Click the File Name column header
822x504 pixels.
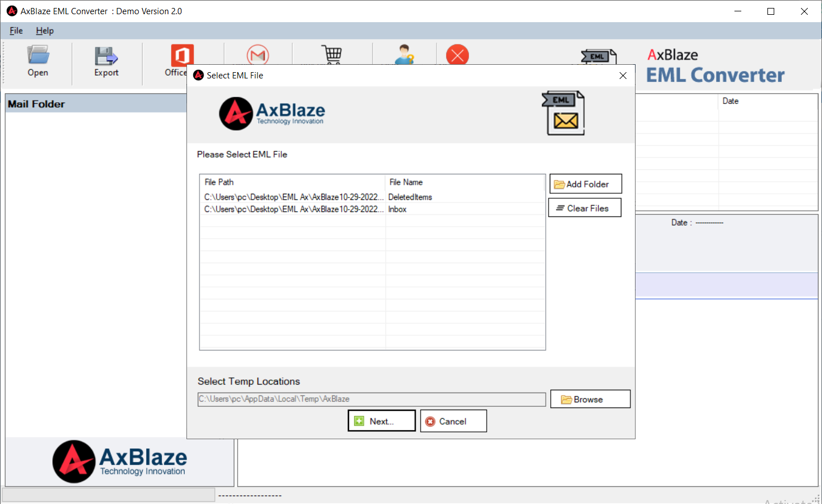coord(464,182)
